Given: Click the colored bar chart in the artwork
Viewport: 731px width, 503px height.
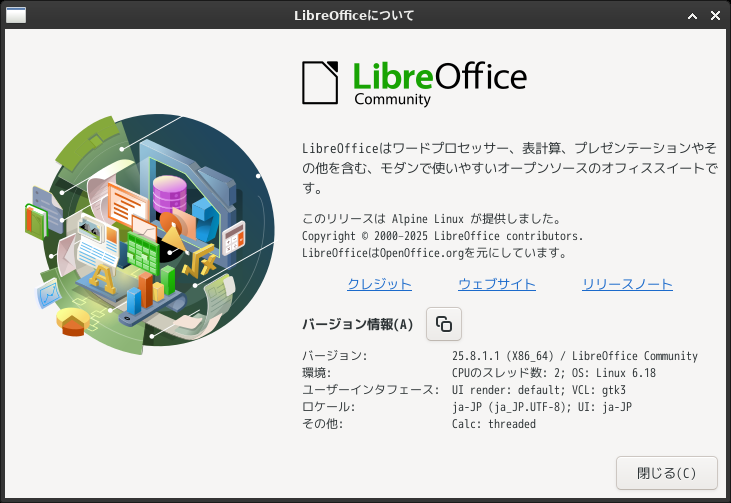Looking at the screenshot, I should [x=150, y=290].
